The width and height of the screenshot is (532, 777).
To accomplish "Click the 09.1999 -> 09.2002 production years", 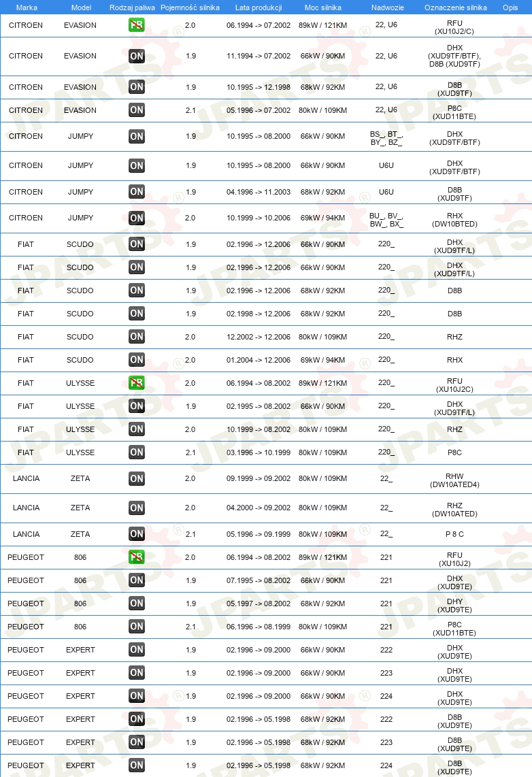I will pos(259,479).
